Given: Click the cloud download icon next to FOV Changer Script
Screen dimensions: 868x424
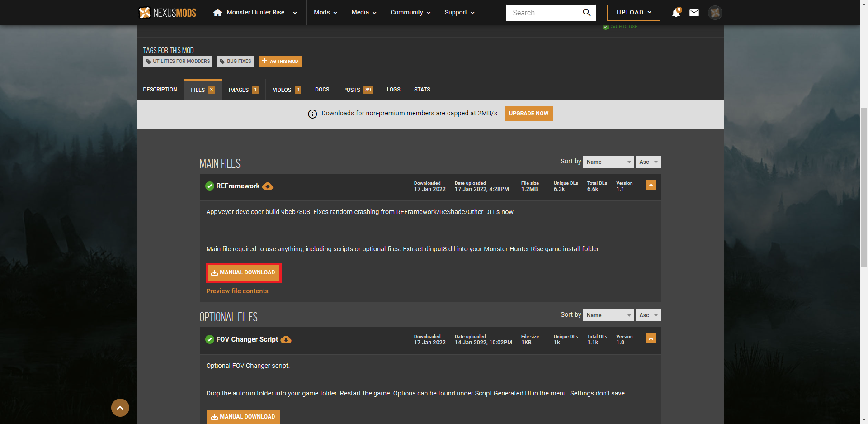Looking at the screenshot, I should pyautogui.click(x=286, y=339).
